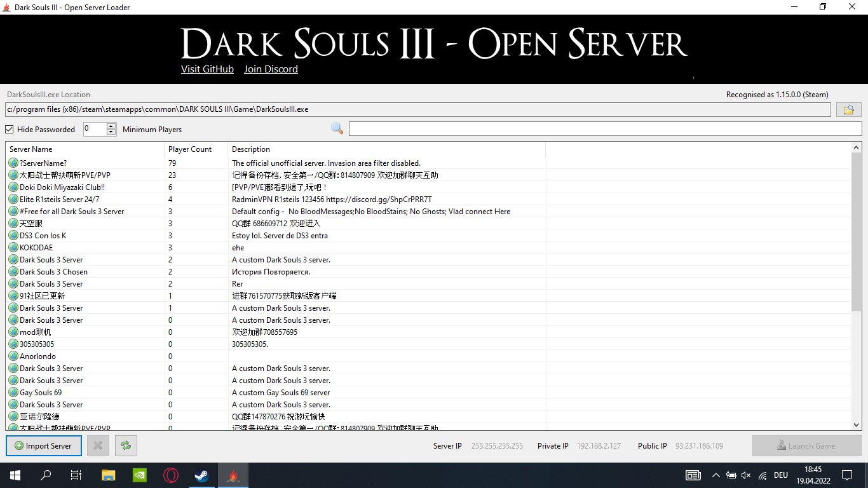Click the Minimum Players number field

pyautogui.click(x=95, y=129)
